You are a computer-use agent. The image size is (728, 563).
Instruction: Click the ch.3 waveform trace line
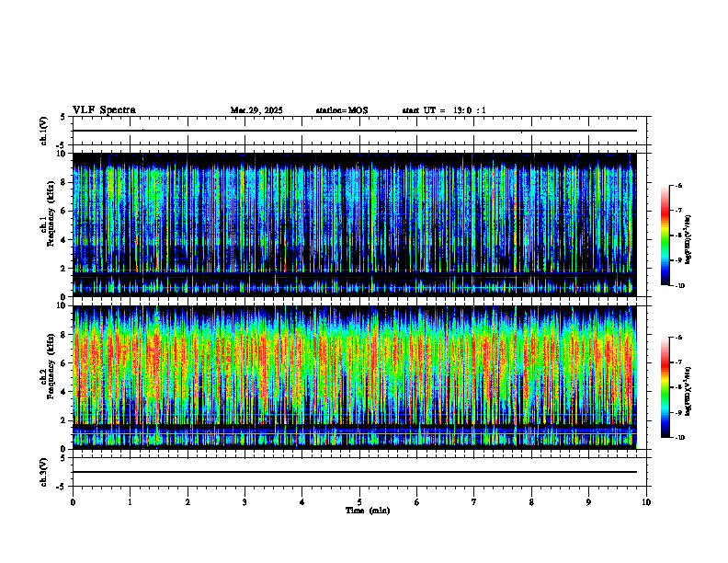[355, 472]
